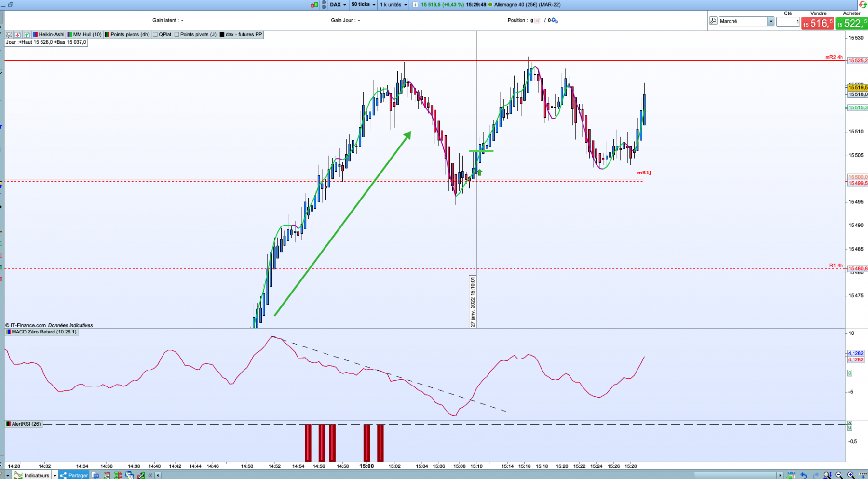Open order settings wrench next to Marché
868x479 pixels.
(x=713, y=21)
